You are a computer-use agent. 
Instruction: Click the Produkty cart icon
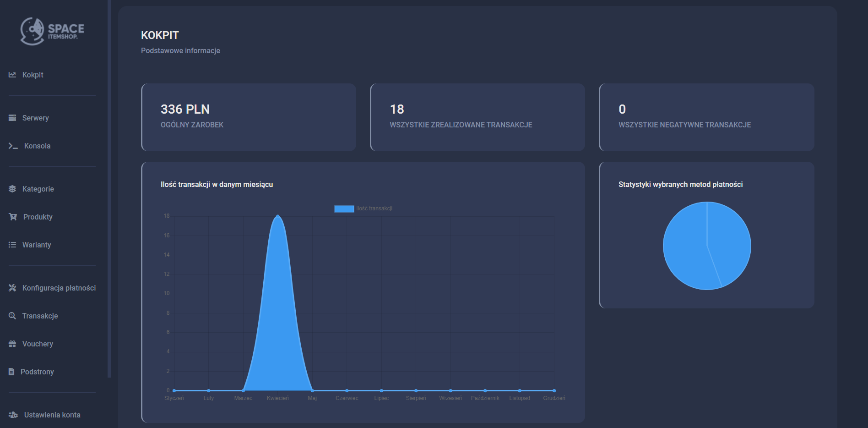(13, 217)
